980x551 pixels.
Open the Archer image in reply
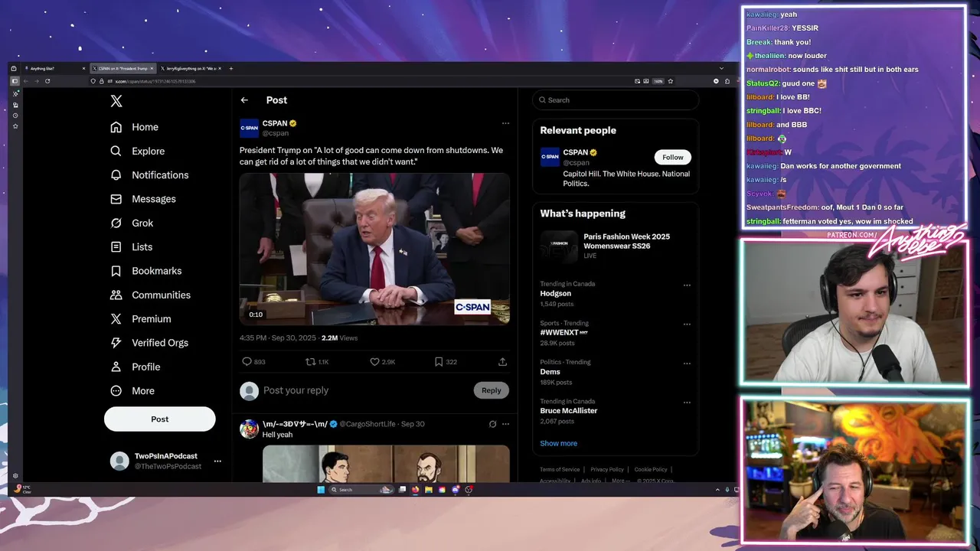click(x=386, y=464)
